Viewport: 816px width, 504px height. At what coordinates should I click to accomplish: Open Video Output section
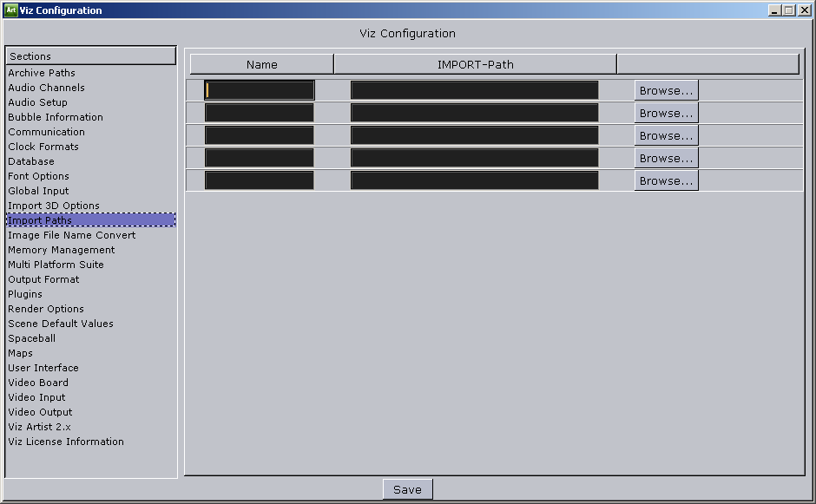point(40,412)
